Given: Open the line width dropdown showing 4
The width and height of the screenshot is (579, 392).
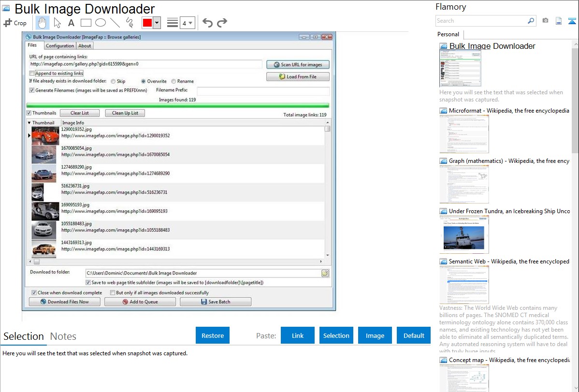Looking at the screenshot, I should click(188, 23).
